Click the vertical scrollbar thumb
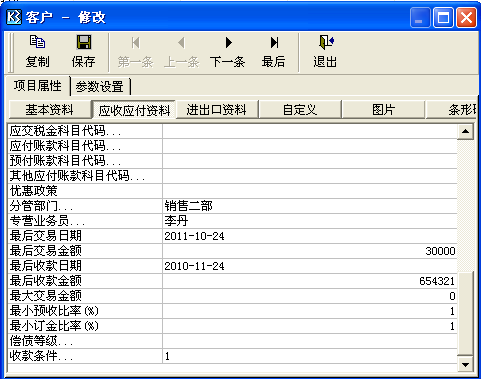481x379 pixels. click(x=465, y=313)
